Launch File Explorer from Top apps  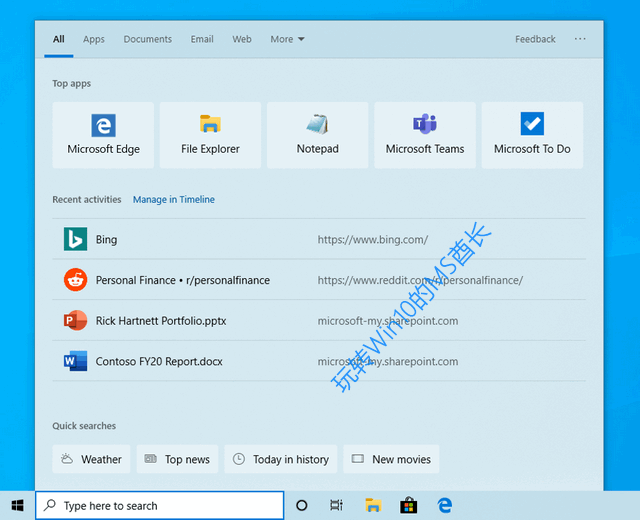[210, 135]
